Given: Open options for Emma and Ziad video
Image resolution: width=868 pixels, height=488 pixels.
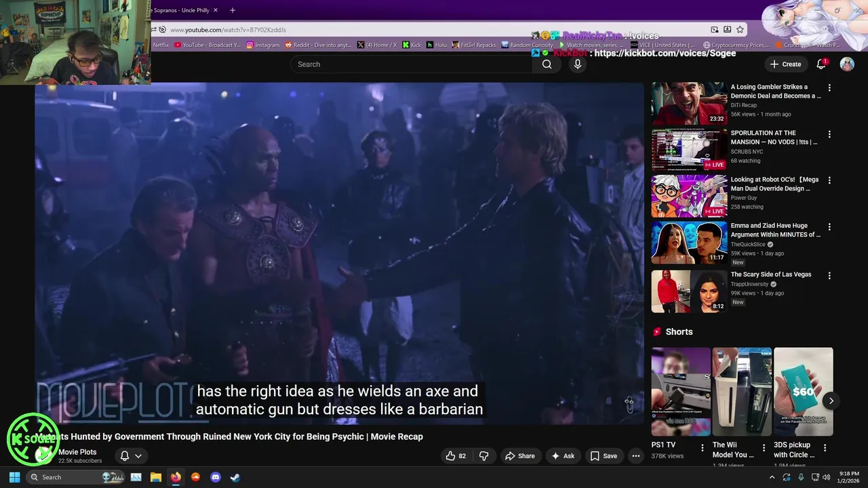Looking at the screenshot, I should [829, 227].
